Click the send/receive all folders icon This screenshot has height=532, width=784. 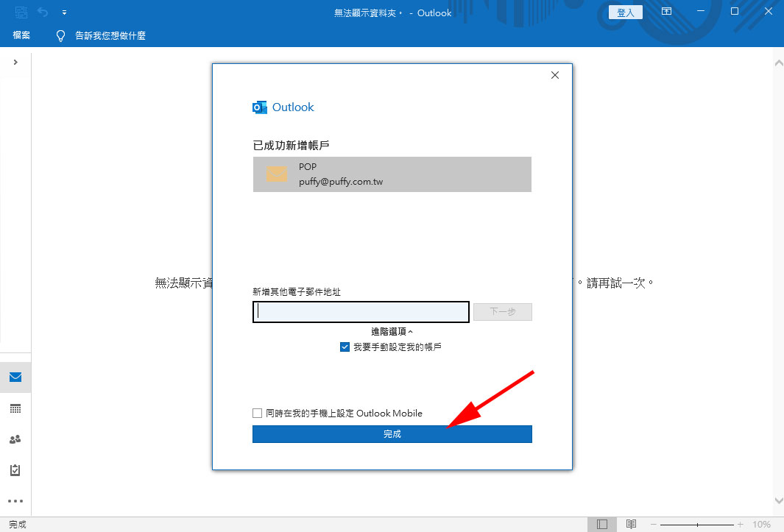[21, 12]
